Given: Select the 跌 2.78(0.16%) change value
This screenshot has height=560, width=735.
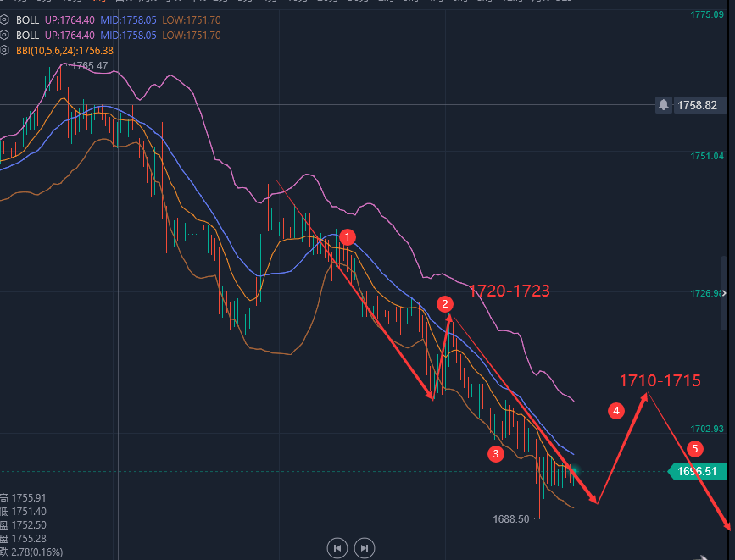Looking at the screenshot, I should point(31,552).
